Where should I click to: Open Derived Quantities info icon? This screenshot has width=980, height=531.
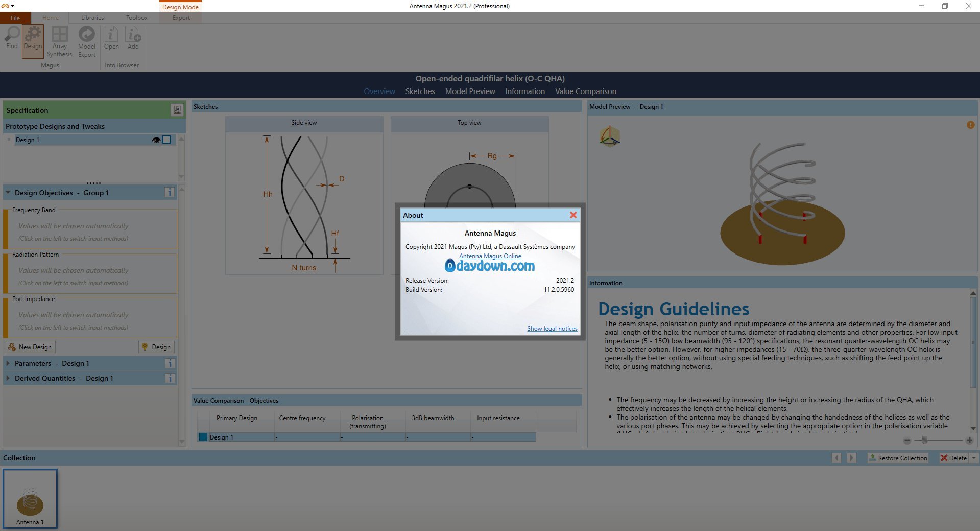170,378
